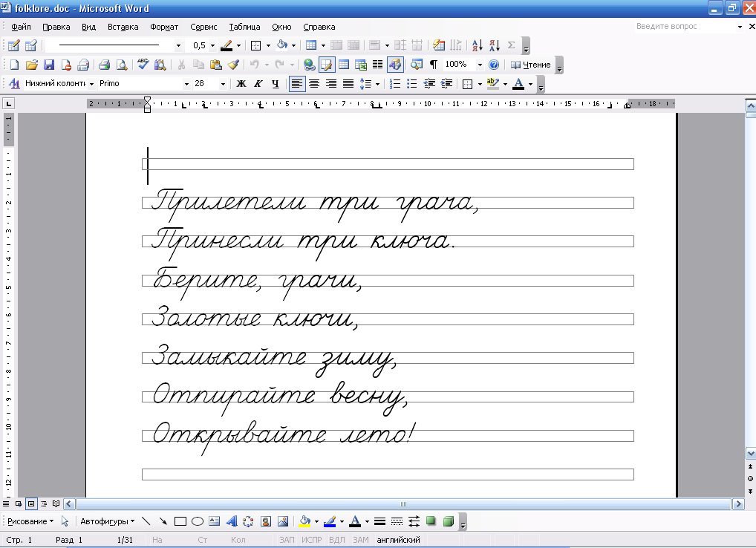
Task: Click the Введите вопрос help field
Action: coord(685,27)
